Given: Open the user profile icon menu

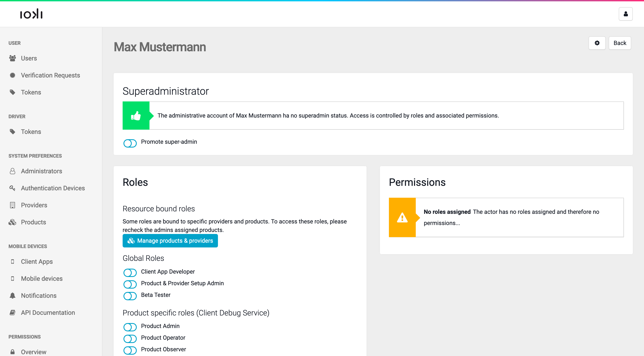Looking at the screenshot, I should 625,14.
